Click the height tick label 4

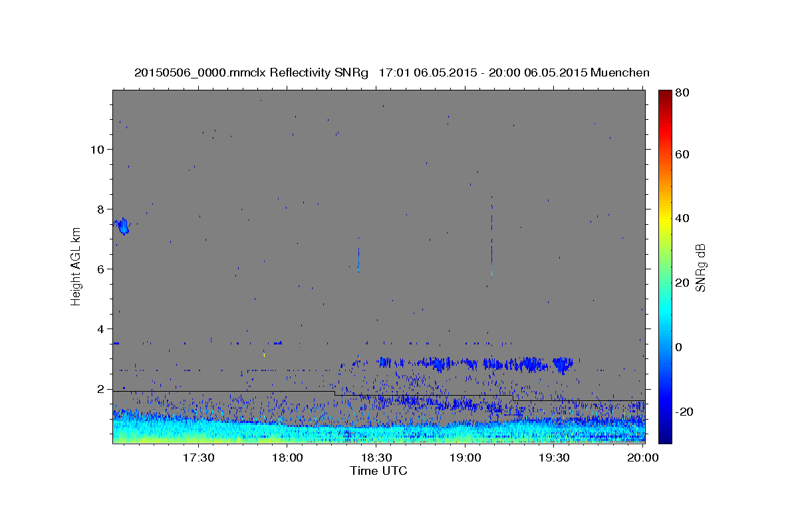coord(101,329)
